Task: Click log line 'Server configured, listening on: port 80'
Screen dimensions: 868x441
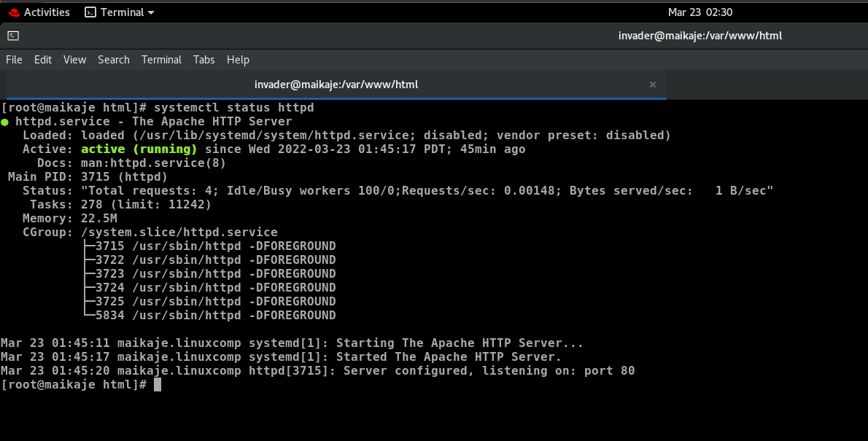Action: tap(489, 371)
